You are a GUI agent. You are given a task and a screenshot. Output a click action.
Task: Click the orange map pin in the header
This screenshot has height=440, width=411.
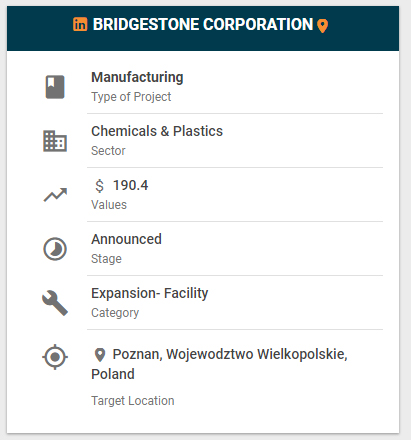click(322, 26)
